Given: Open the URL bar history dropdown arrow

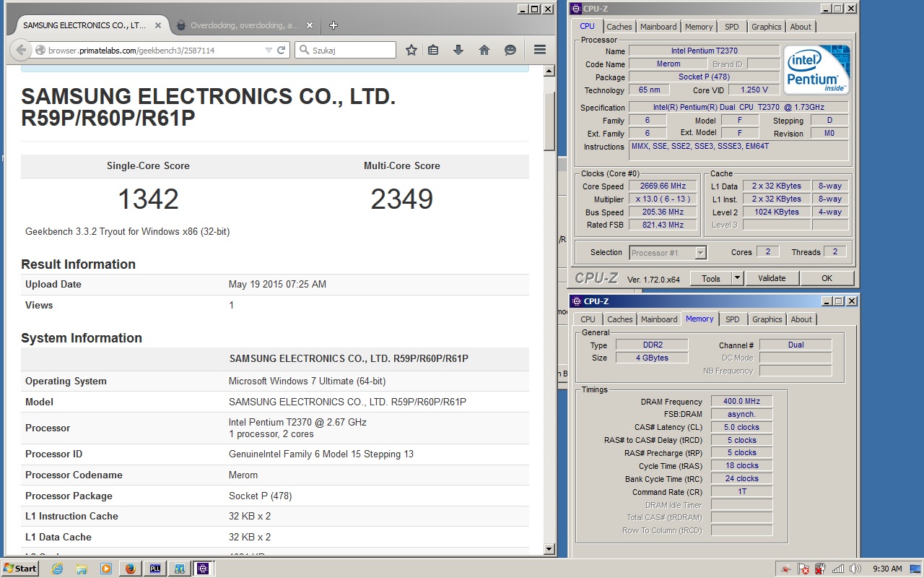Looking at the screenshot, I should click(x=269, y=50).
